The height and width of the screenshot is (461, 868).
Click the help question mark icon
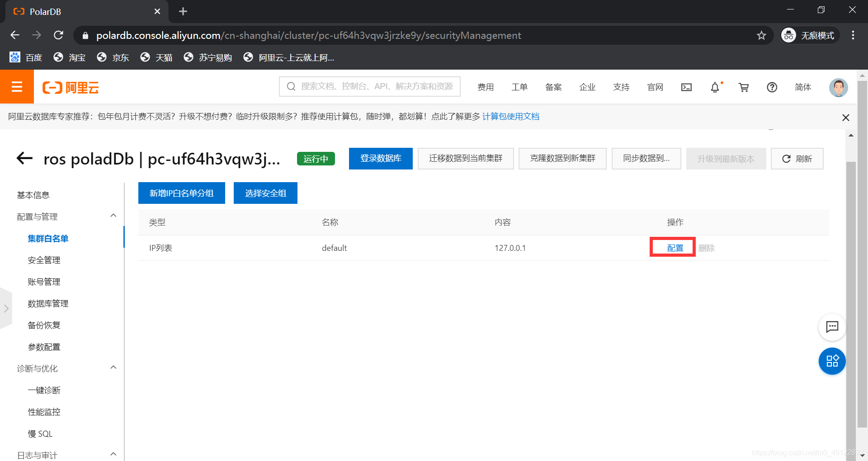click(x=772, y=87)
